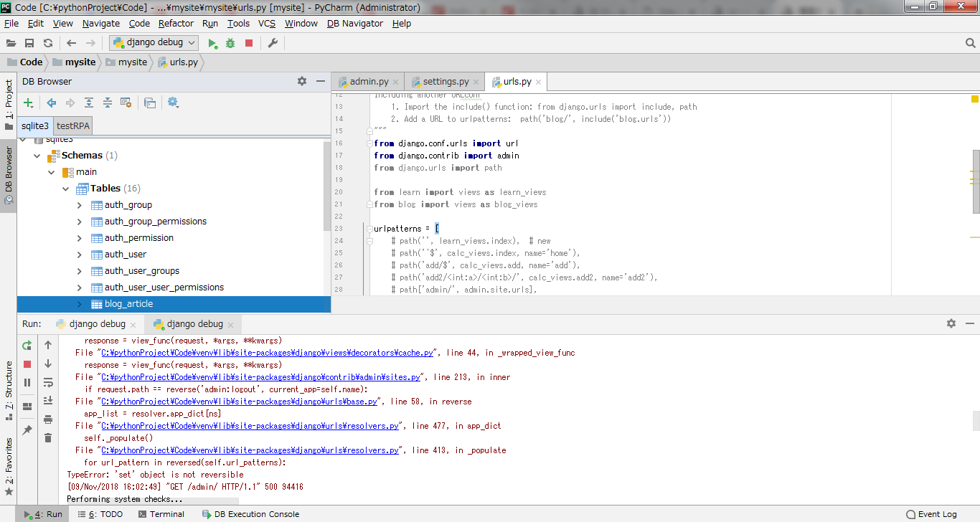This screenshot has width=980, height=522.
Task: Toggle scroll to end in Run console
Action: (48, 401)
